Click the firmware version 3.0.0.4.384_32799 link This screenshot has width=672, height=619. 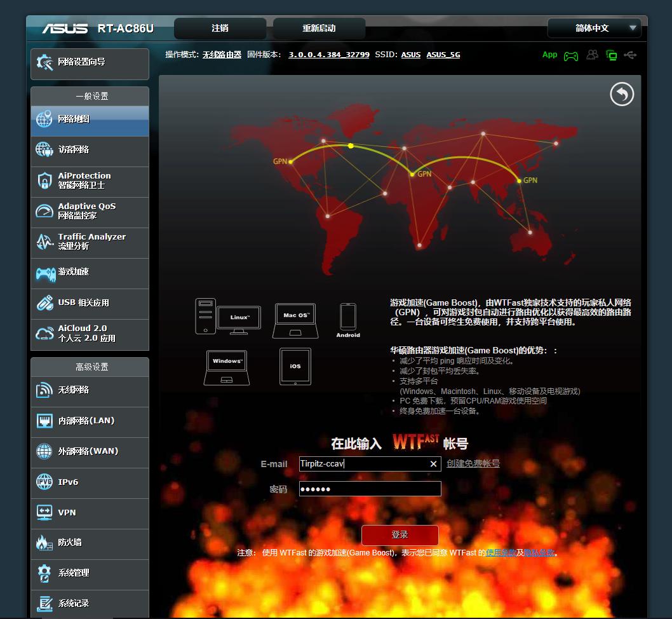(329, 55)
